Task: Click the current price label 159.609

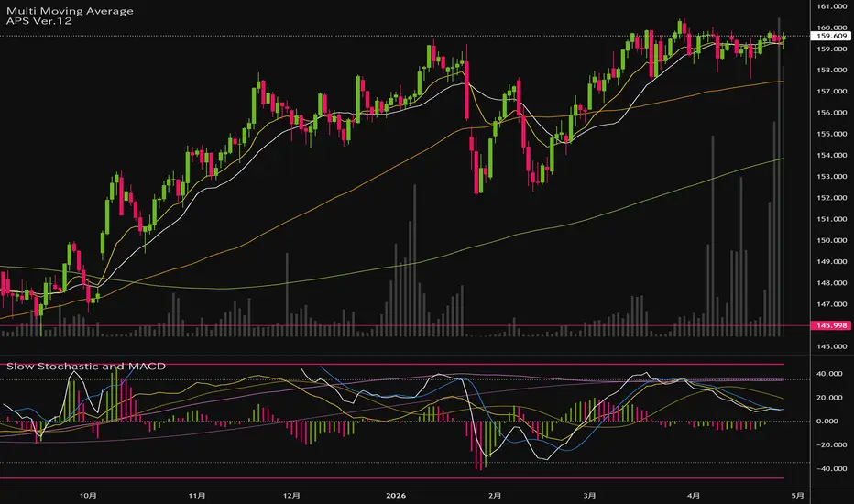Action: pyautogui.click(x=832, y=36)
